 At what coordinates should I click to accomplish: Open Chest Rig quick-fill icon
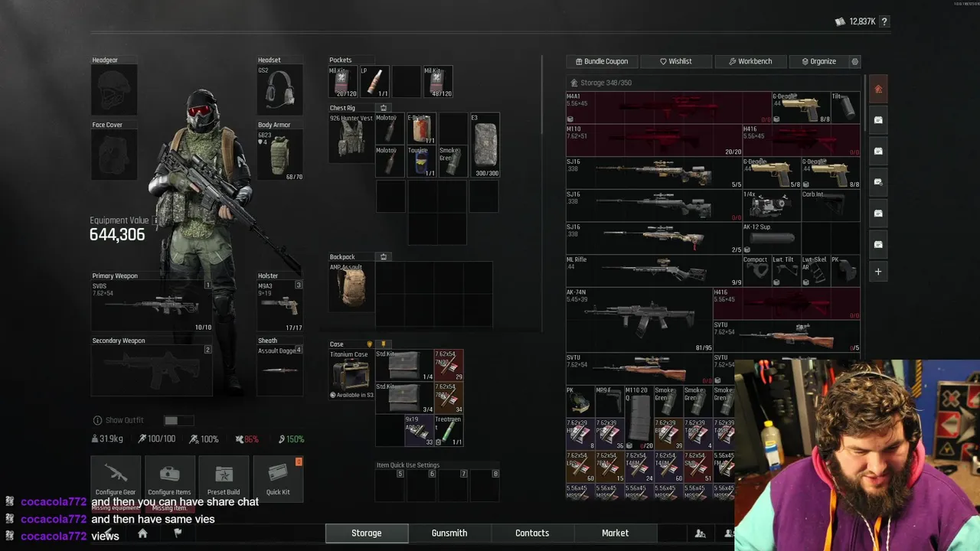(x=384, y=108)
